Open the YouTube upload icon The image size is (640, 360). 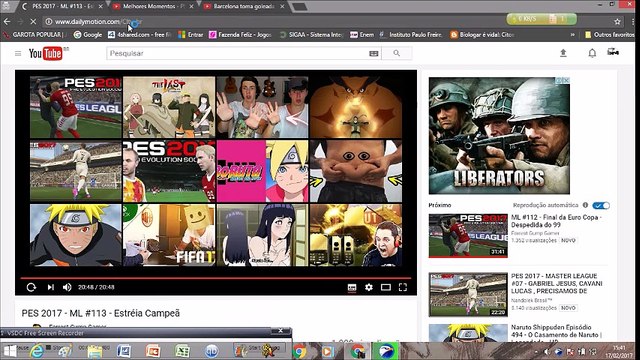tap(563, 53)
